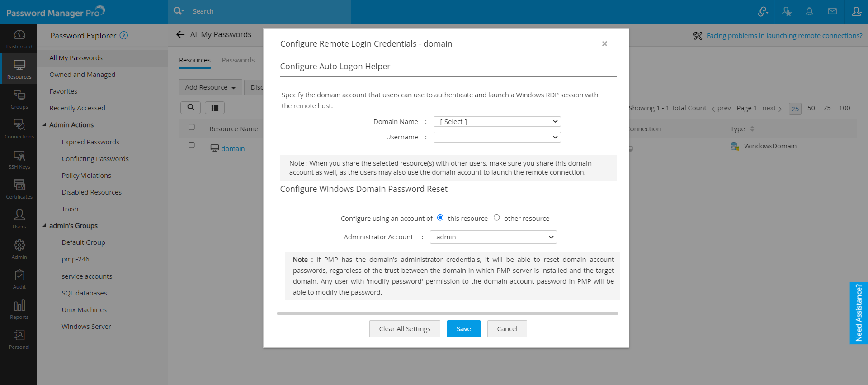Click the resource search magnifier button
868x385 pixels.
point(191,107)
